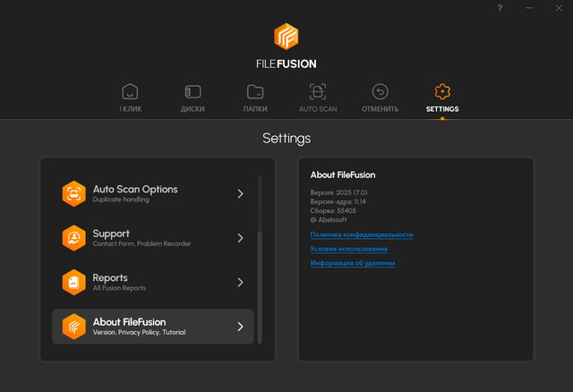Click the Reports hexagon icon
573x392 pixels.
[73, 282]
